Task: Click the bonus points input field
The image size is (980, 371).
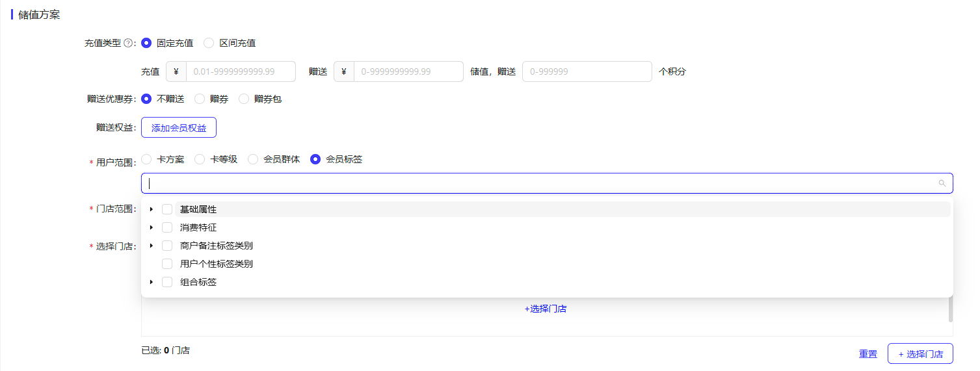Action: [x=587, y=71]
